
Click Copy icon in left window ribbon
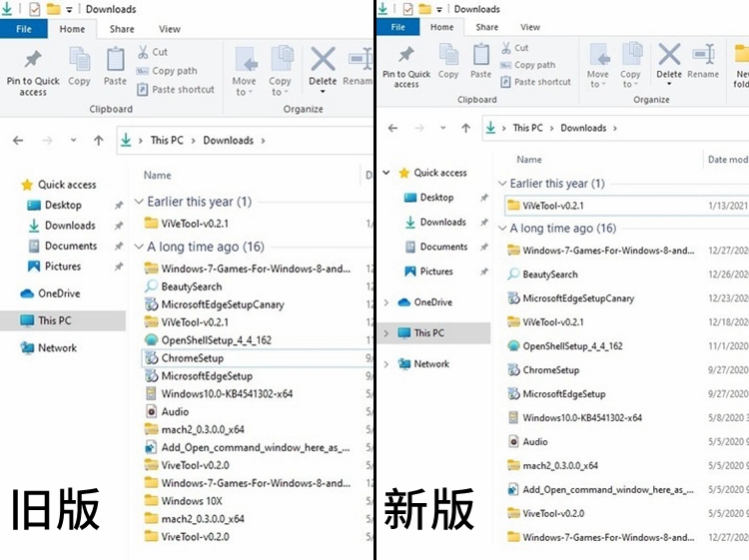coord(79,59)
